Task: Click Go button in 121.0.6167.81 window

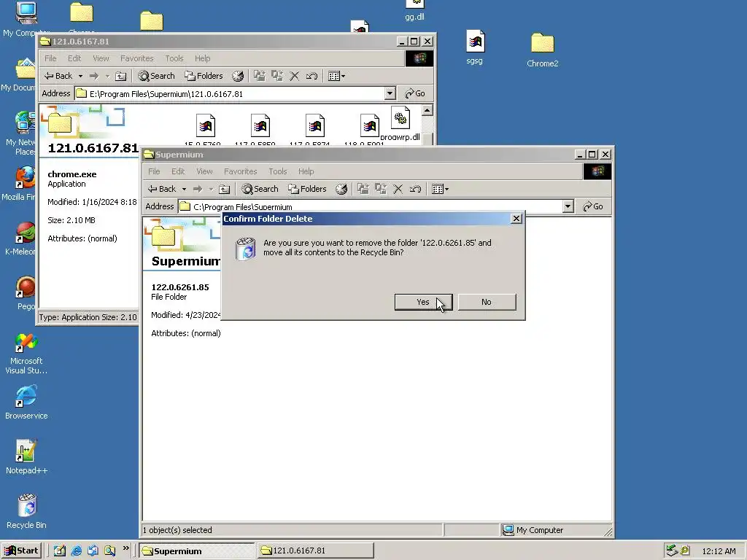Action: pos(415,94)
